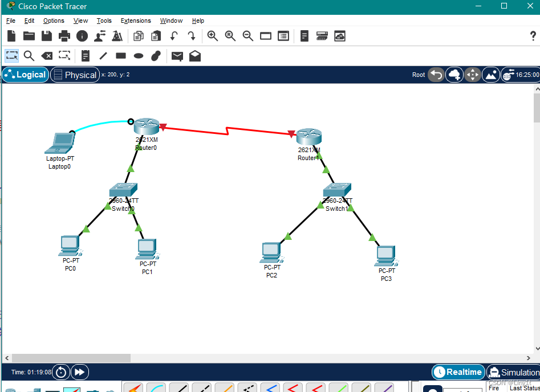Switch to Simulation mode
Viewport: 540px width, 392px height.
click(x=513, y=372)
